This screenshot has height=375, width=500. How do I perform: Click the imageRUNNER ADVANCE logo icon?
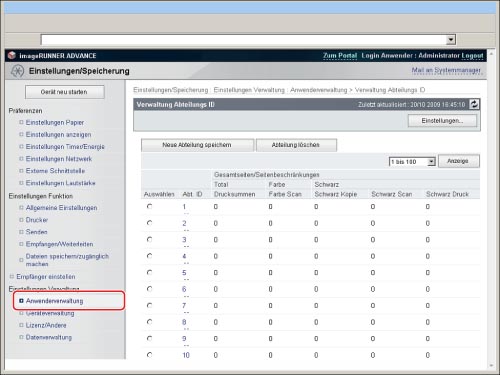pyautogui.click(x=12, y=55)
